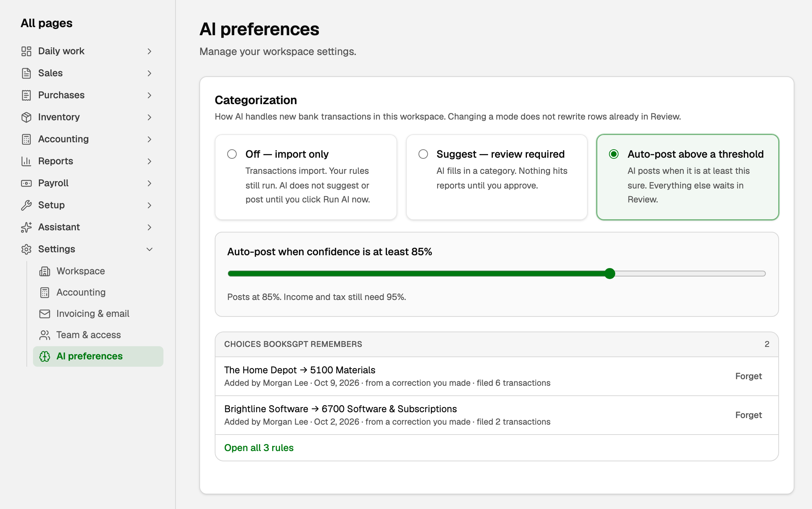The image size is (812, 509).
Task: Forget The Home Depot rule
Action: pyautogui.click(x=749, y=376)
